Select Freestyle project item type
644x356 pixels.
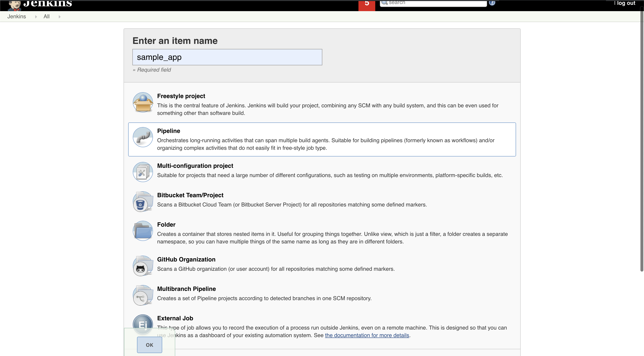click(x=181, y=96)
